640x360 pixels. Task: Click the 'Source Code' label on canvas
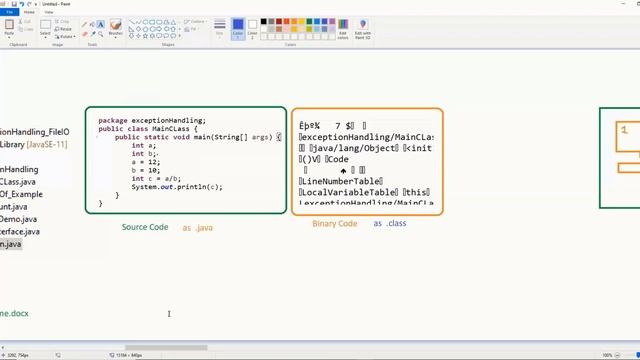click(145, 227)
